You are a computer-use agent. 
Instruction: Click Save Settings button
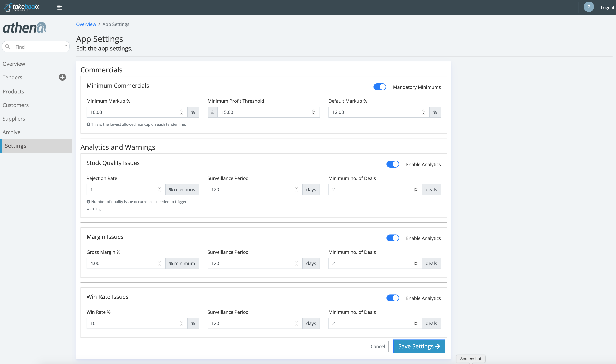(419, 346)
